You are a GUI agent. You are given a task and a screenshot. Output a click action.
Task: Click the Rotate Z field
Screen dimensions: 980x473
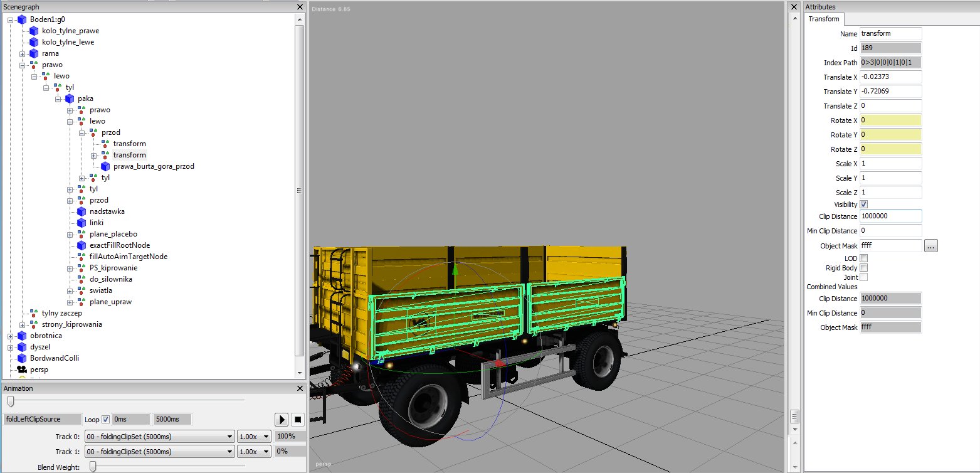point(890,149)
